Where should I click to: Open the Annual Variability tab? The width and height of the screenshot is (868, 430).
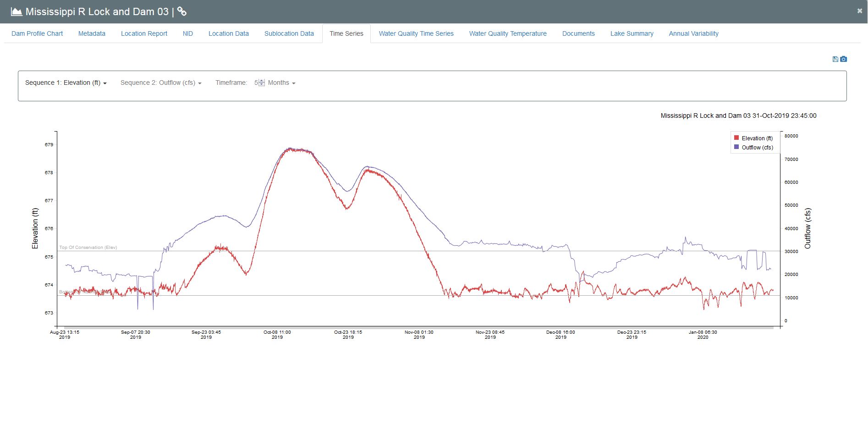[x=693, y=33]
